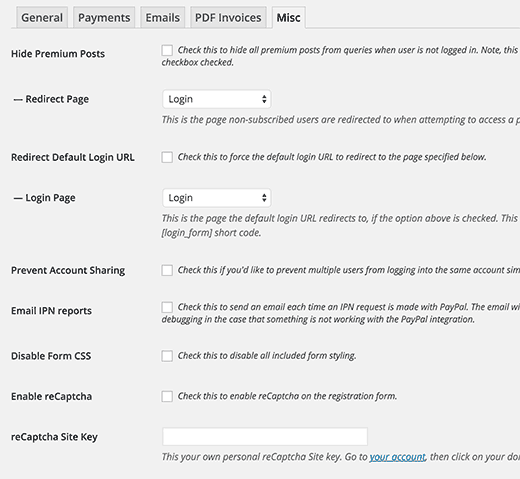The height and width of the screenshot is (479, 520).
Task: Open the Payments tab
Action: pos(104,17)
